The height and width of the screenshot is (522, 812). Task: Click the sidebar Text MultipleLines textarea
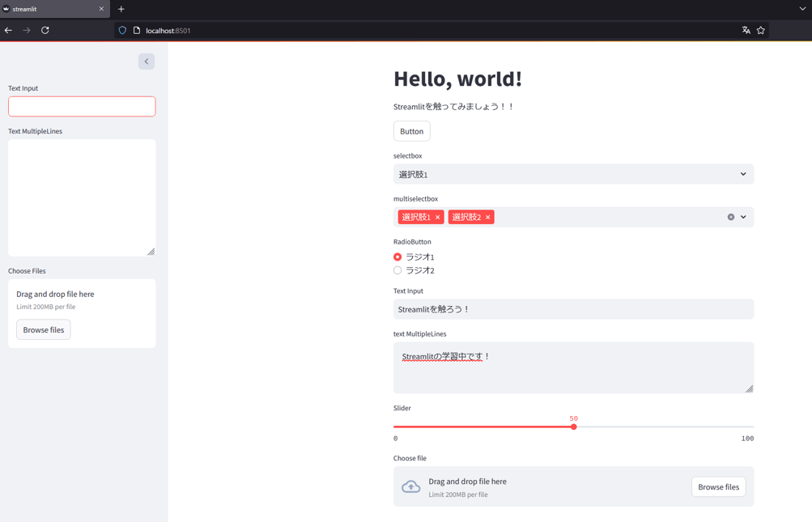[x=82, y=197]
